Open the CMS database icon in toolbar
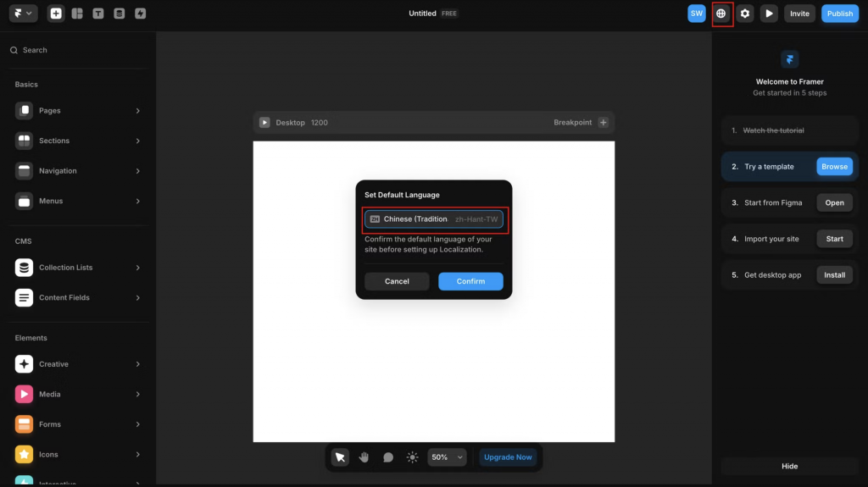This screenshot has height=487, width=868. 119,14
